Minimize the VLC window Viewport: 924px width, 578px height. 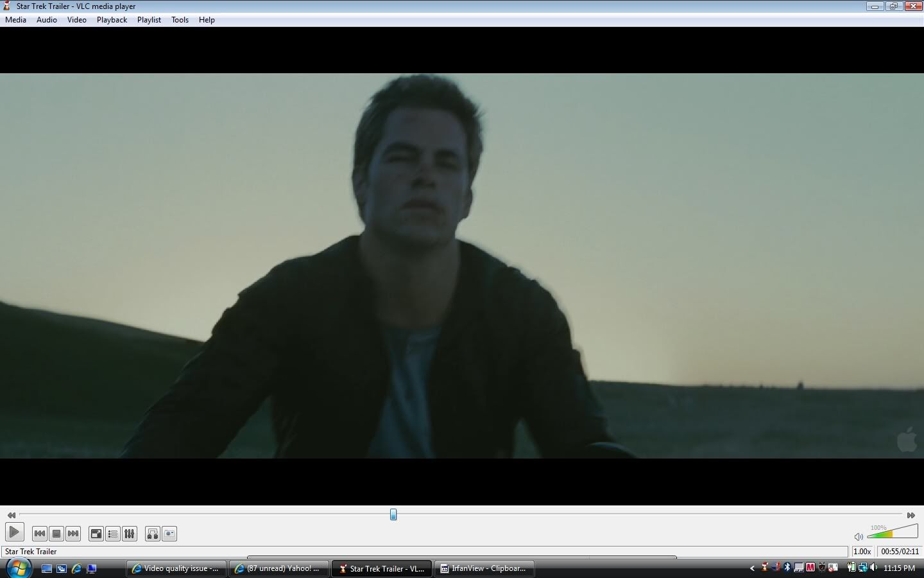click(875, 6)
